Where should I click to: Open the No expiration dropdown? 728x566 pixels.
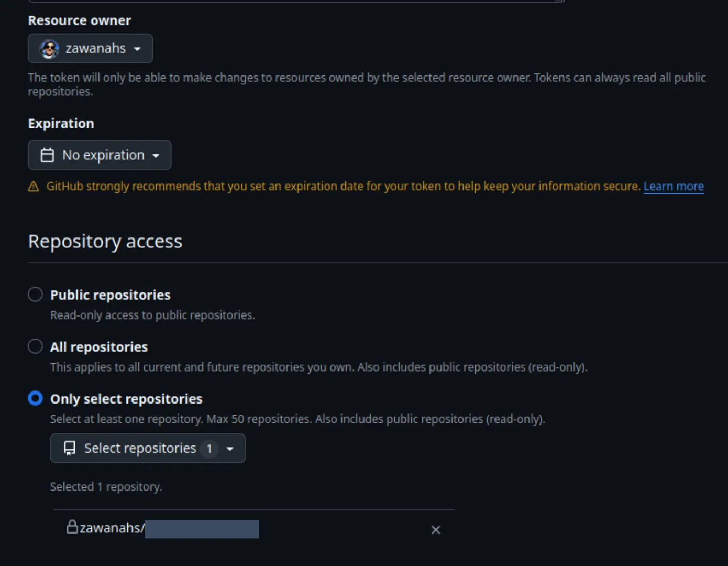(x=100, y=155)
